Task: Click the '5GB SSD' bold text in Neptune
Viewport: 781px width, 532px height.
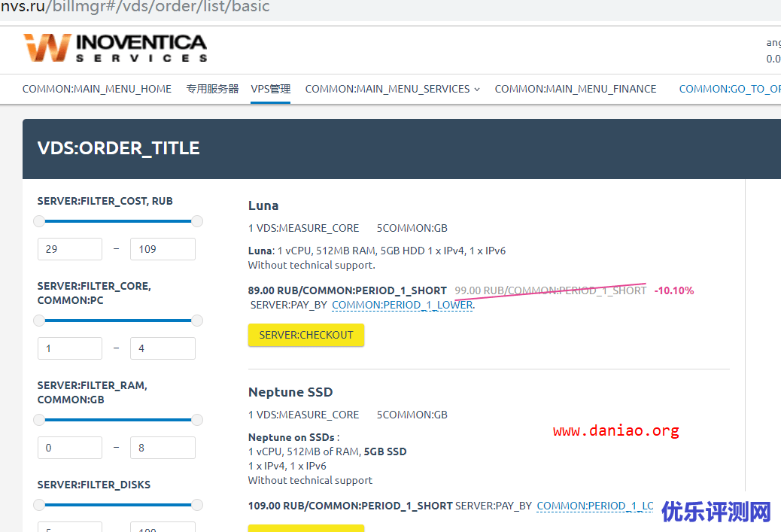Action: pos(385,451)
